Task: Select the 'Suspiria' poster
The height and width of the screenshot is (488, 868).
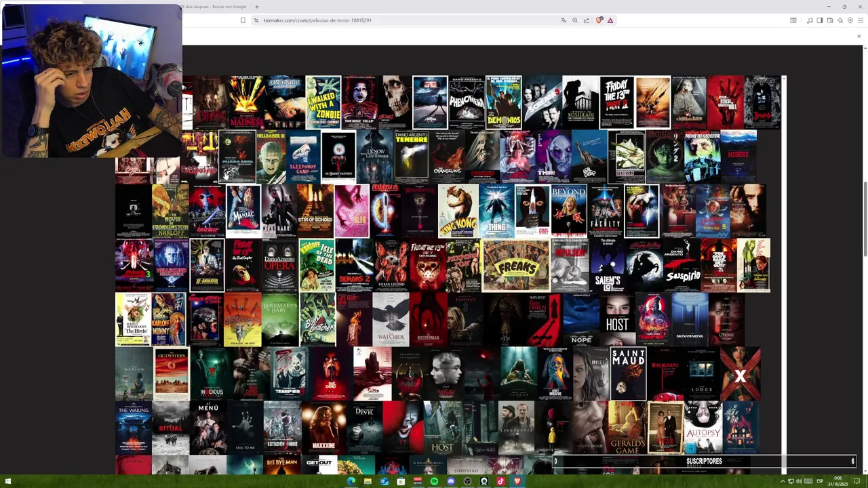Action: (x=682, y=265)
